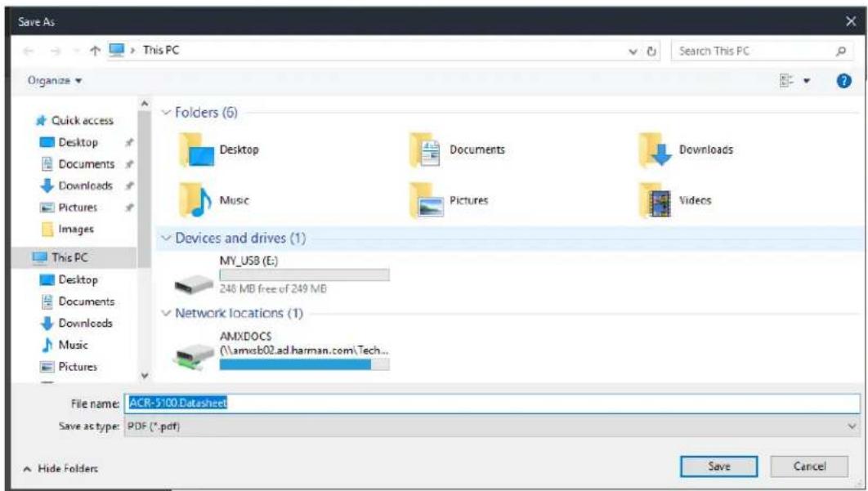Click Quick access in navigation pane
The image size is (868, 491).
pyautogui.click(x=74, y=120)
